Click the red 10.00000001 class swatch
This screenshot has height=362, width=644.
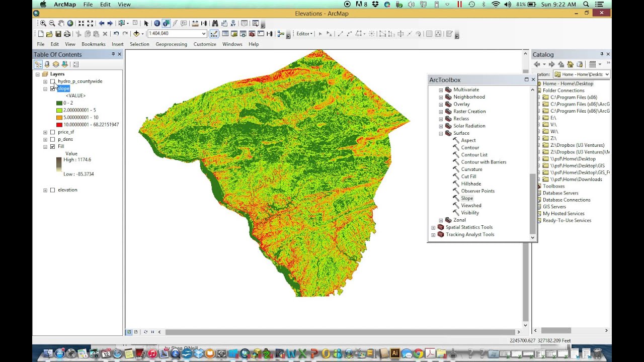[x=59, y=125]
